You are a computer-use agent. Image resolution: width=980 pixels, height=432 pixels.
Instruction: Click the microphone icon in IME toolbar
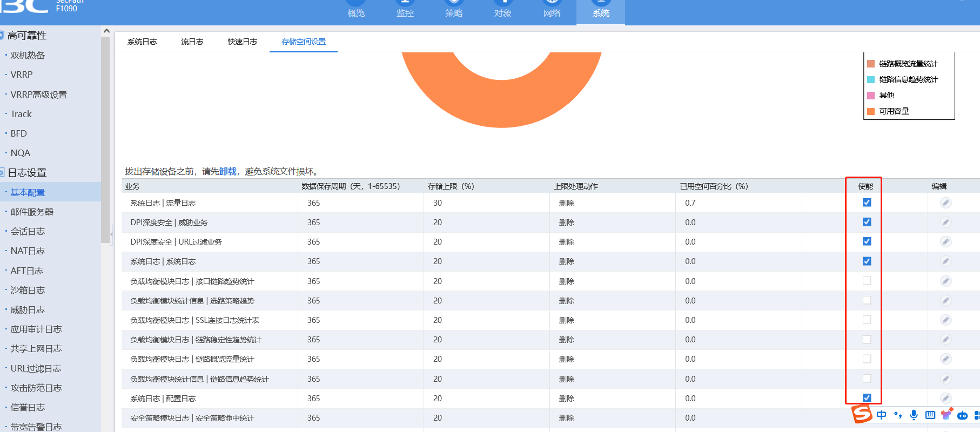[914, 415]
